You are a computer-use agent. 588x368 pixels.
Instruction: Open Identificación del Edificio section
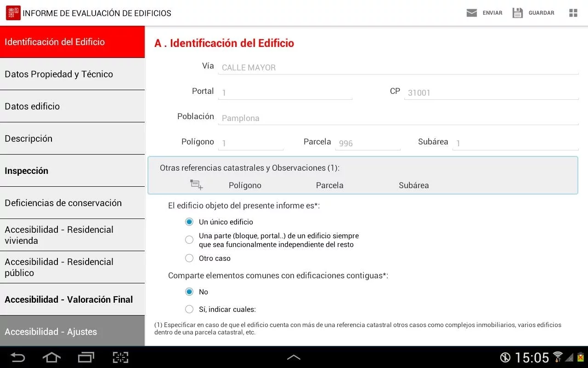[x=72, y=42]
